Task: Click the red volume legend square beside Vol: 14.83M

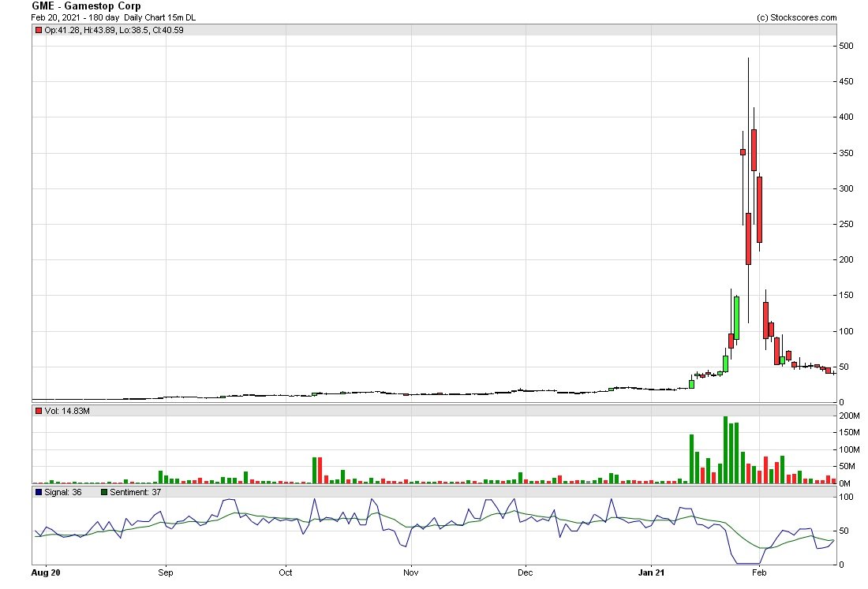Action: [x=39, y=411]
